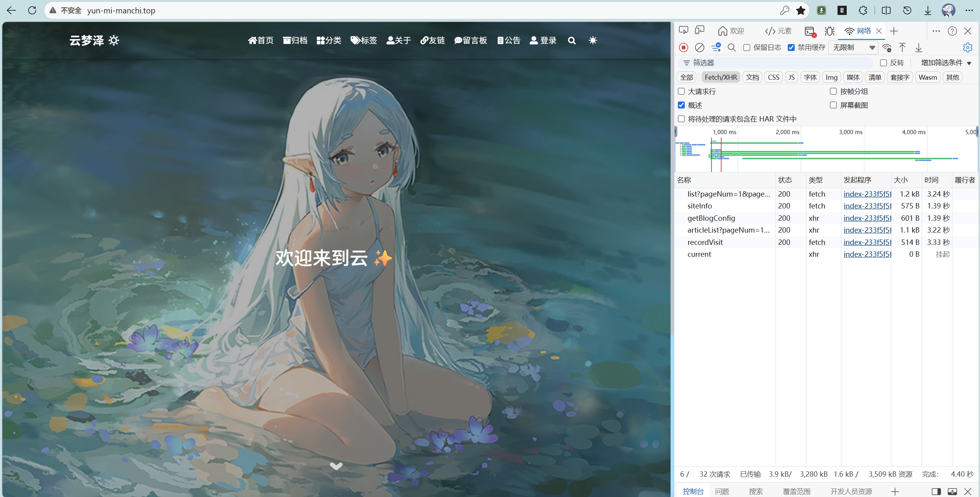Add a drawer tab with the plus button
The width and height of the screenshot is (980, 497).
click(x=895, y=491)
